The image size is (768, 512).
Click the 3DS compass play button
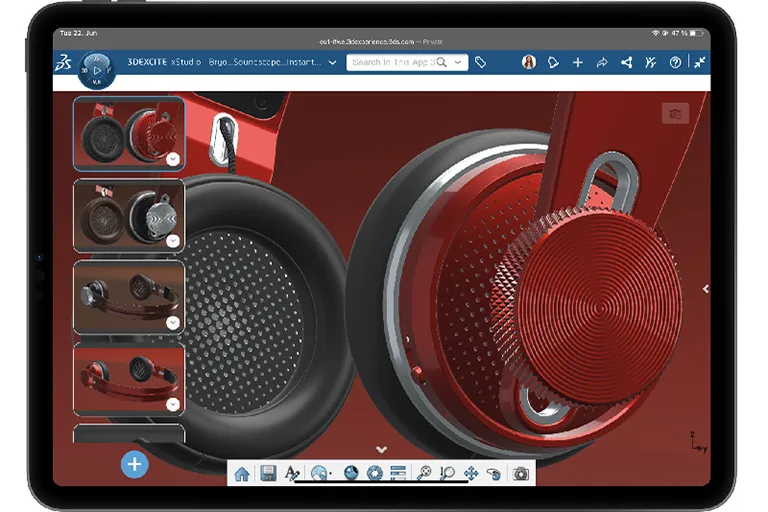(x=96, y=71)
